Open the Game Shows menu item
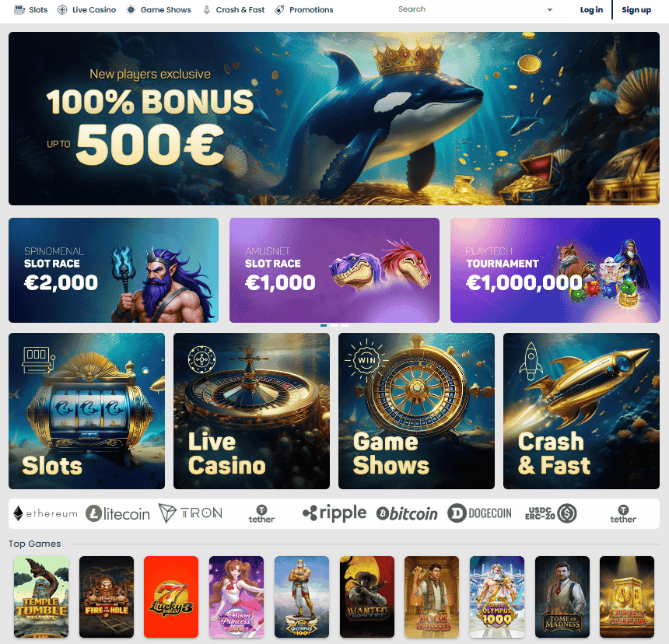The height and width of the screenshot is (644, 669). point(166,9)
